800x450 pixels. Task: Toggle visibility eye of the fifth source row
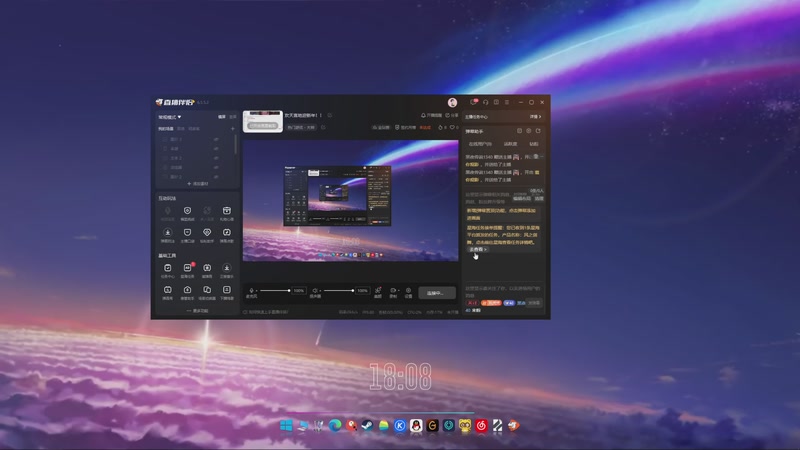(x=216, y=176)
